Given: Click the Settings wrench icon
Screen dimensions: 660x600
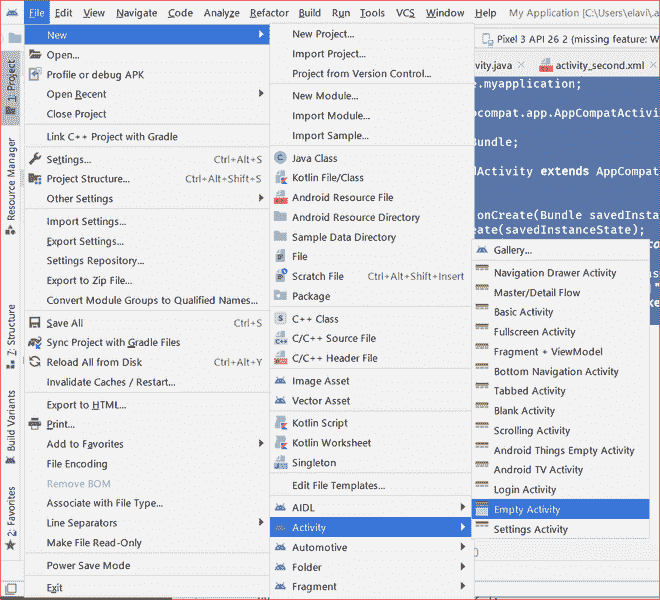Looking at the screenshot, I should tap(36, 159).
